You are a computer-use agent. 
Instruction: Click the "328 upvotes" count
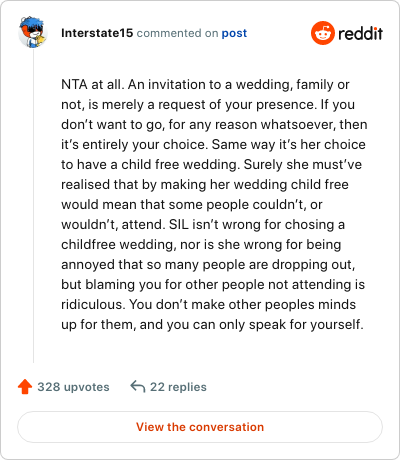73,387
